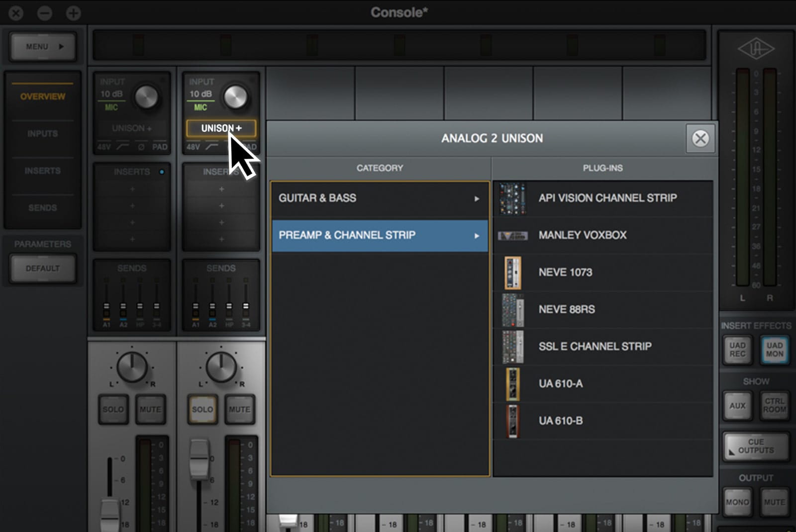
Task: Close the ANALOG 2 UNISON window
Action: [x=700, y=139]
